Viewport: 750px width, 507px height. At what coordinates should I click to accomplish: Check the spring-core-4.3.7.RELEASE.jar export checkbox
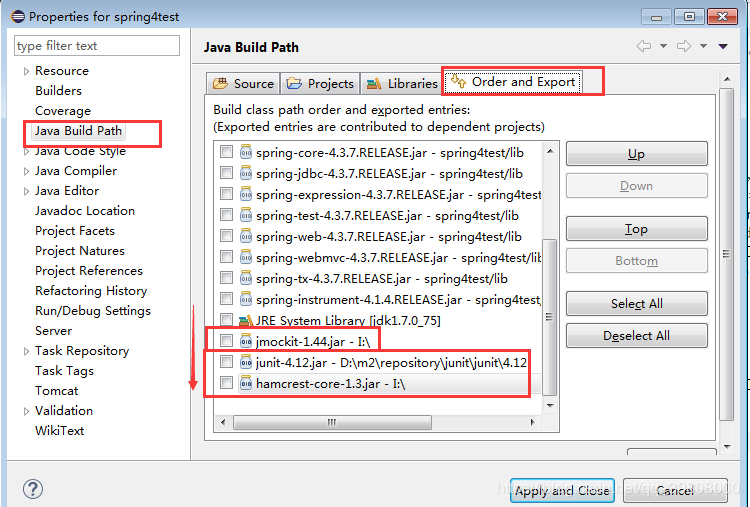tap(226, 152)
